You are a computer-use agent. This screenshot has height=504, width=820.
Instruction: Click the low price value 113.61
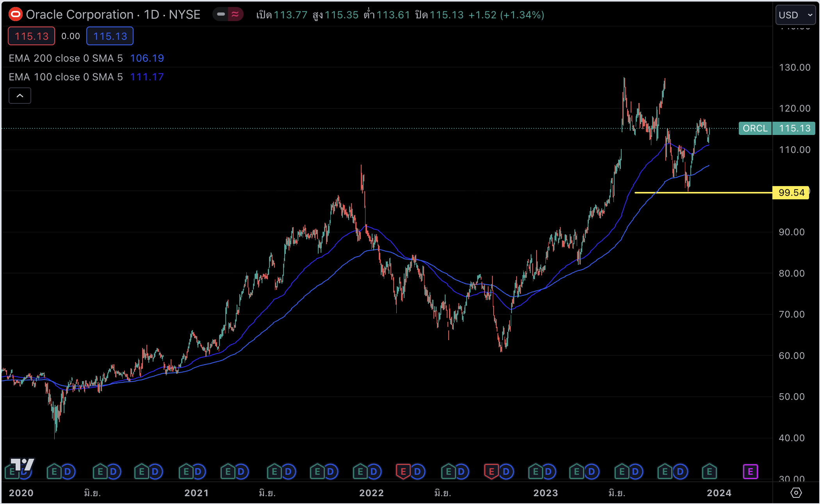point(393,15)
